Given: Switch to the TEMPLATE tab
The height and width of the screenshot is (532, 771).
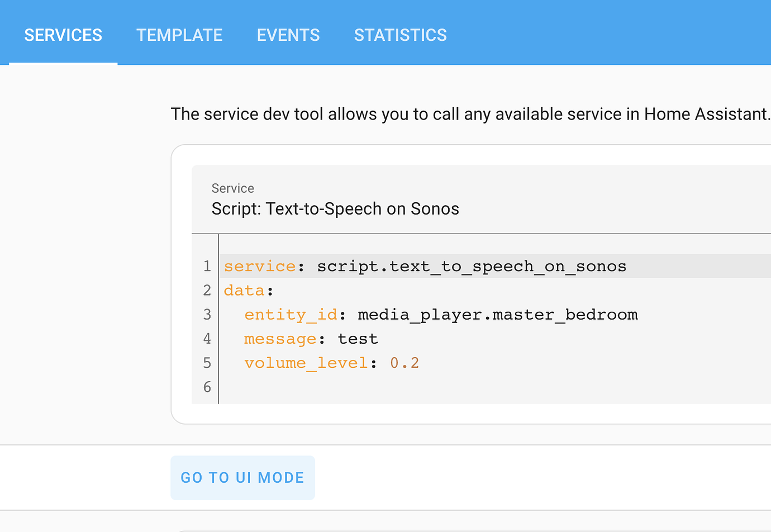Looking at the screenshot, I should [x=179, y=35].
